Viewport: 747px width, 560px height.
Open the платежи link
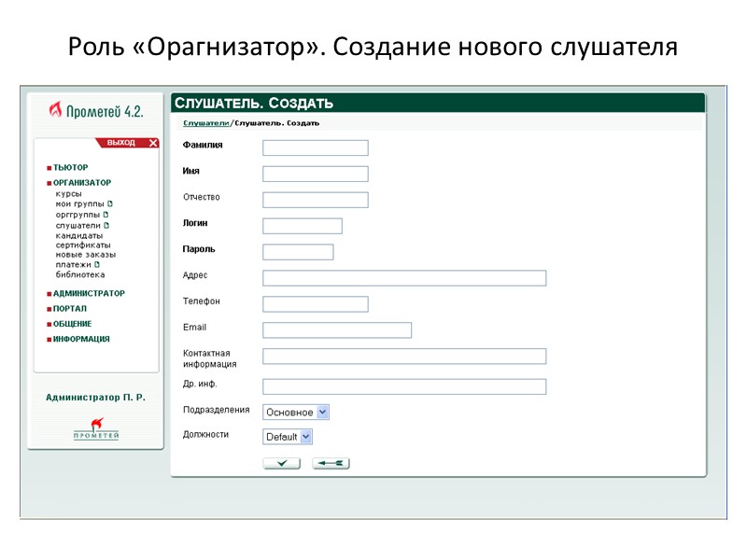pyautogui.click(x=74, y=265)
